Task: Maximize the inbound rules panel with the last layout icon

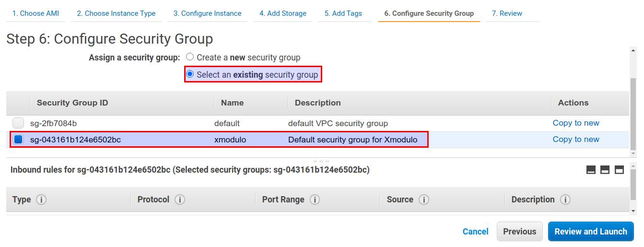Action: [x=619, y=170]
